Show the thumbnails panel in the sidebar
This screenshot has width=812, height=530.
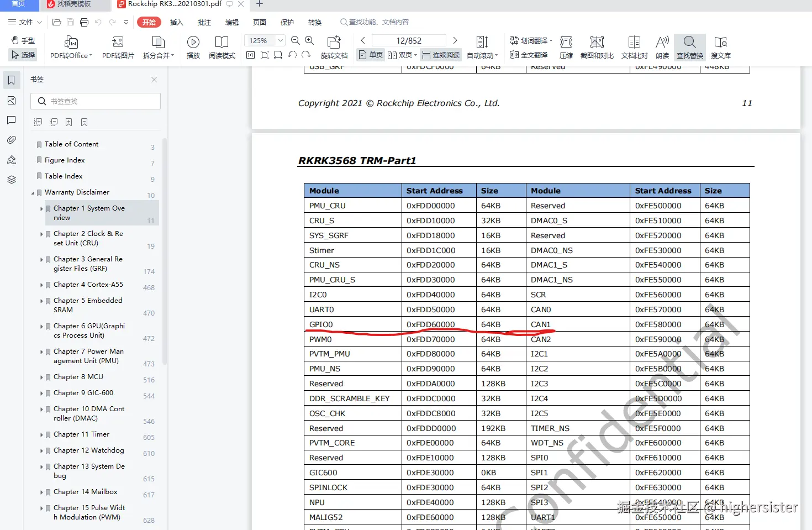(12, 100)
